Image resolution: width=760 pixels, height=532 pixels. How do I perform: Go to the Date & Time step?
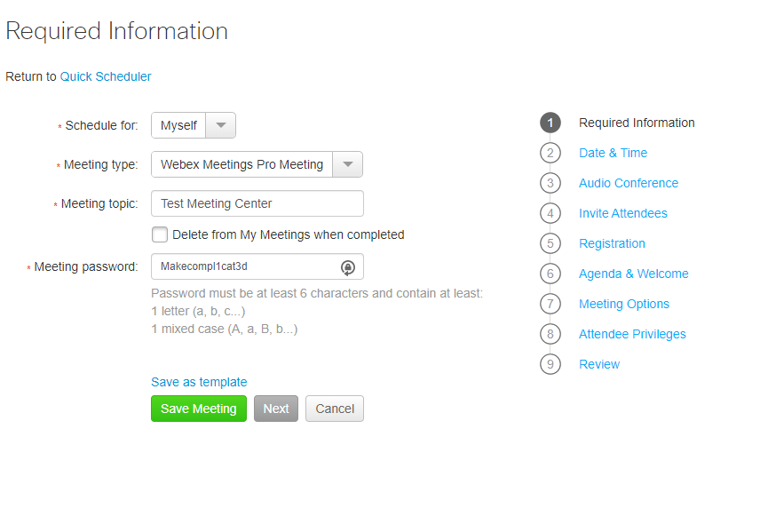[613, 153]
